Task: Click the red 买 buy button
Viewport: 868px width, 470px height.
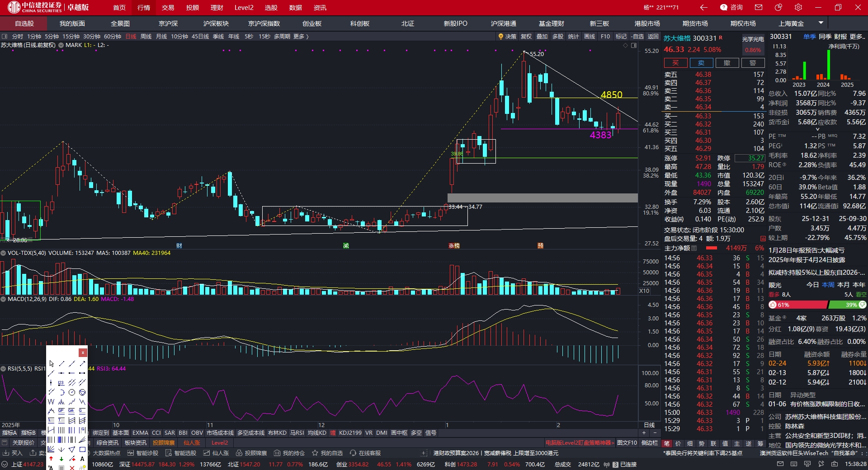Action: point(675,63)
